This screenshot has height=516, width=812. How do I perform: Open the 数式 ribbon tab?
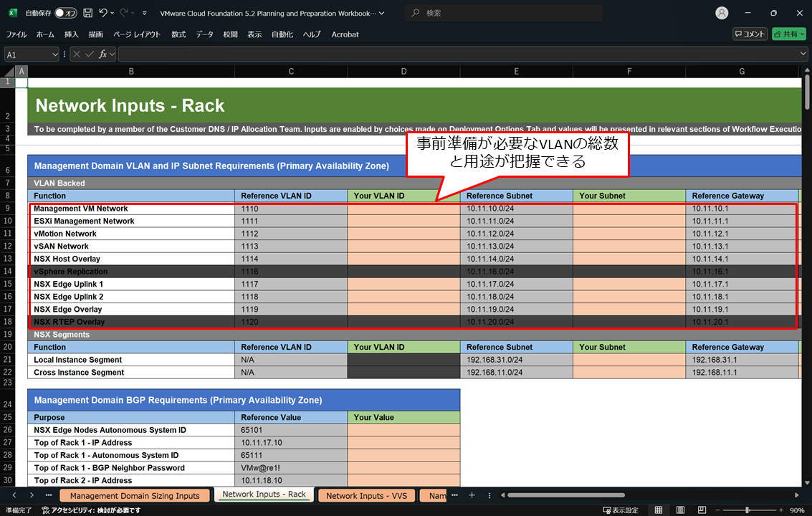tap(178, 34)
